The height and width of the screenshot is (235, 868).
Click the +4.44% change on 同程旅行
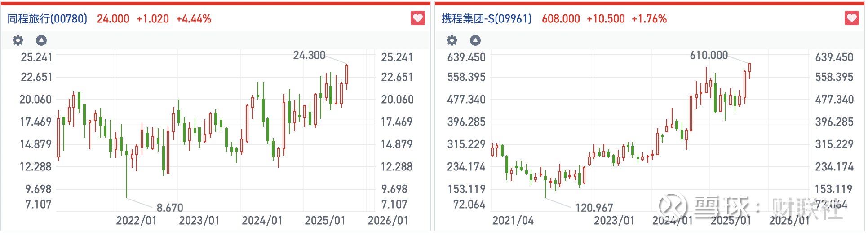tap(194, 19)
